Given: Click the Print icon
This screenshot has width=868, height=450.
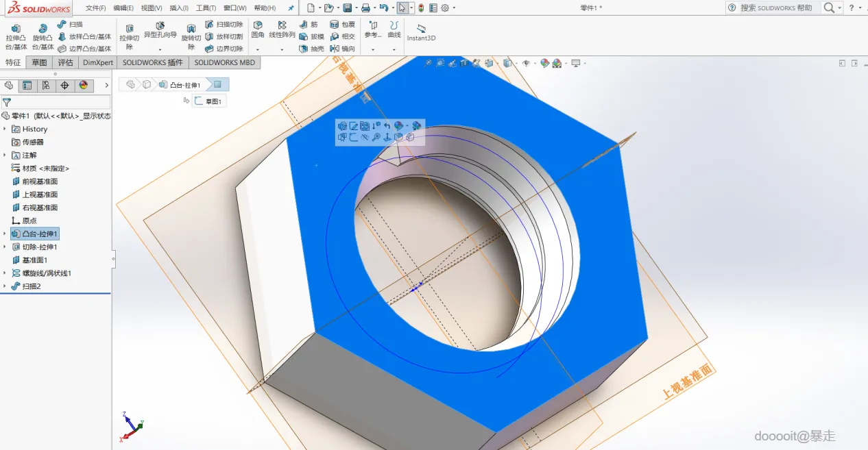Looking at the screenshot, I should coord(365,8).
